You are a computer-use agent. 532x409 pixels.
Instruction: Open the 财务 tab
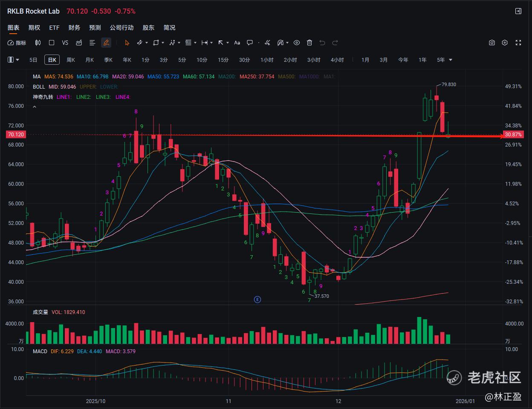point(74,28)
